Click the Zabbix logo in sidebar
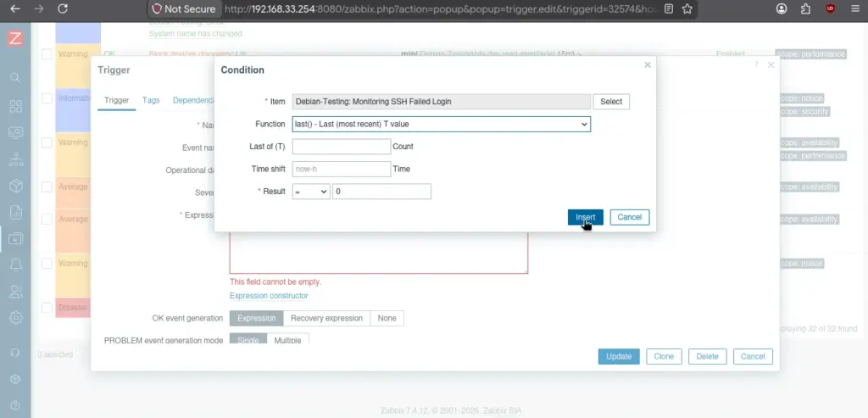Viewport: 868px width, 418px height. point(15,39)
